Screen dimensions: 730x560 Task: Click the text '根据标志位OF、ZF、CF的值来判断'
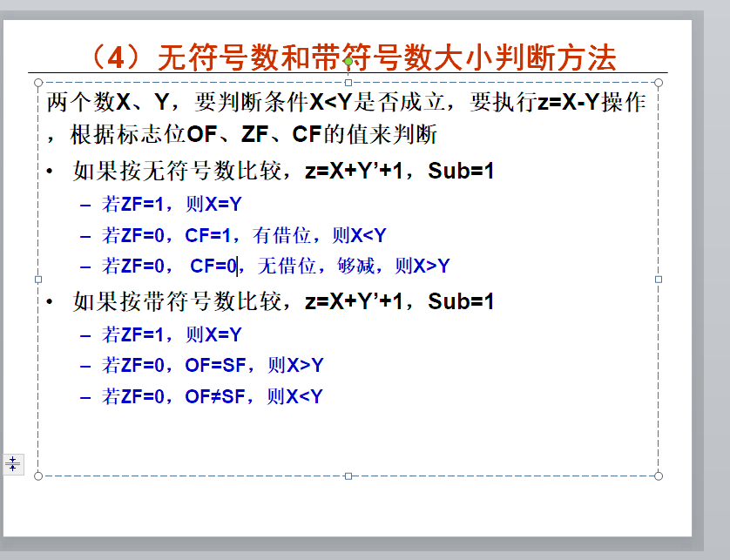coord(253,134)
